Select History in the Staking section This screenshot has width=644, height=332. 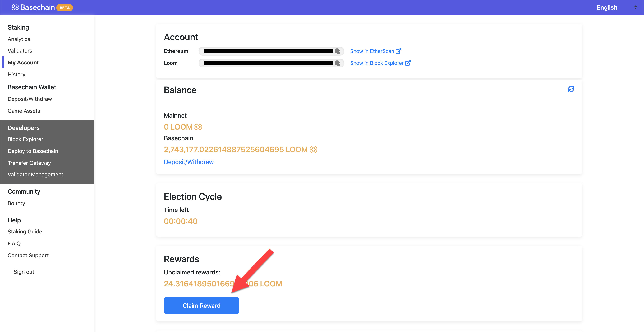[16, 75]
